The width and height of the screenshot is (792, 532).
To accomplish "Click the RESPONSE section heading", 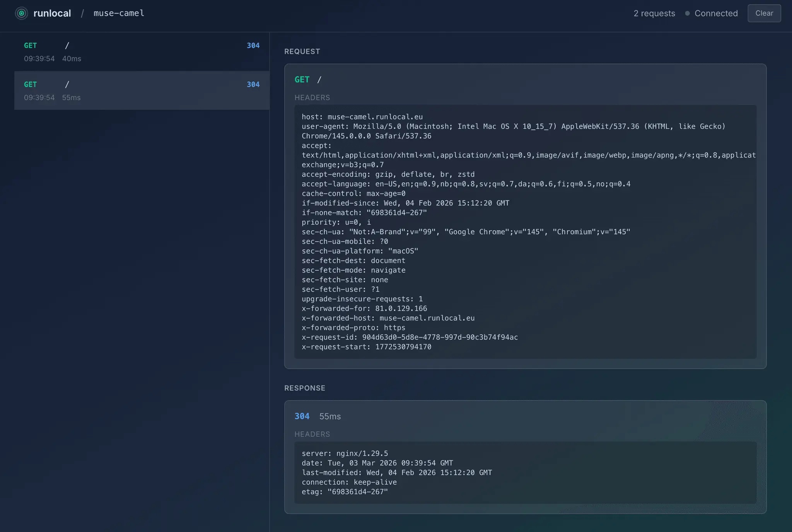I will coord(305,388).
